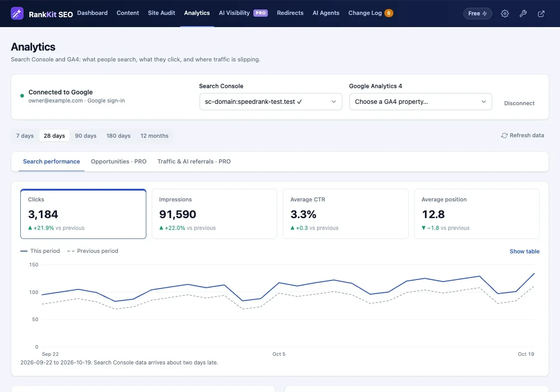Click the +21.9% vs previous text

click(x=56, y=228)
